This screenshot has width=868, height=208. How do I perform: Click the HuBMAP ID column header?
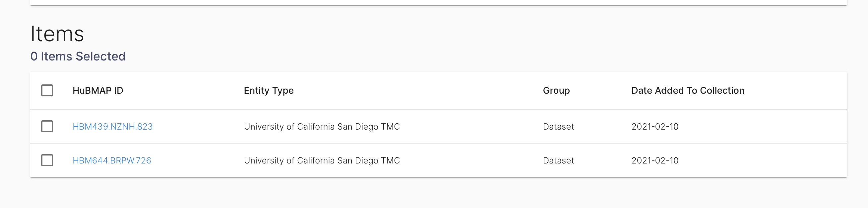98,90
